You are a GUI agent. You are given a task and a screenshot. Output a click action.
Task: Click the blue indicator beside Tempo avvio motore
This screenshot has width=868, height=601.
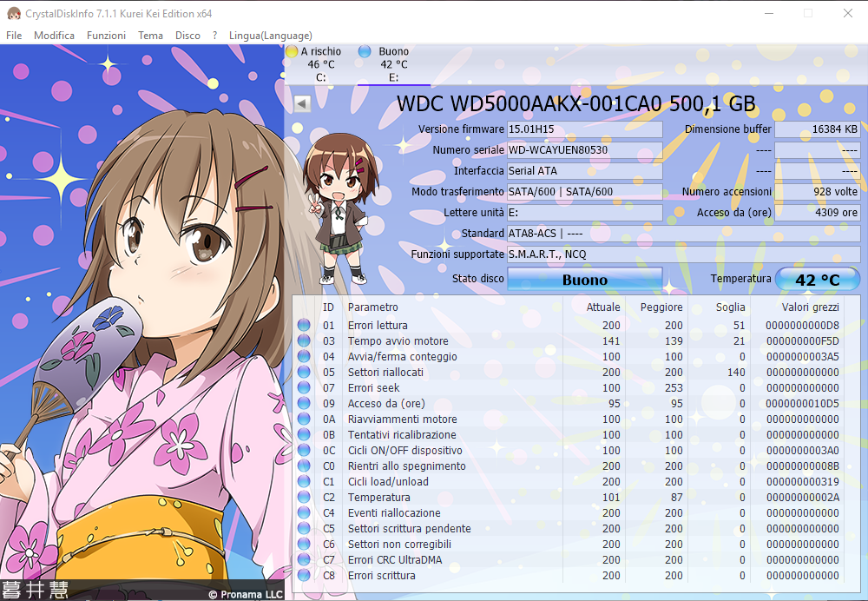(x=304, y=341)
